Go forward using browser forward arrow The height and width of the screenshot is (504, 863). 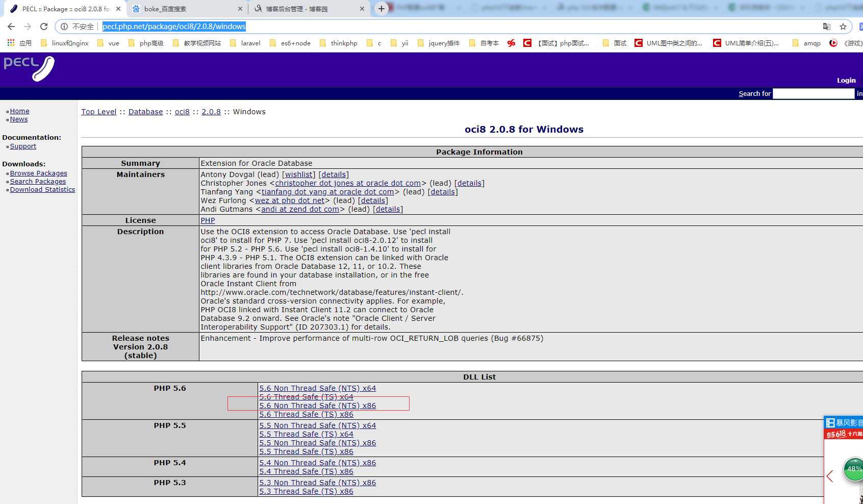[x=28, y=27]
